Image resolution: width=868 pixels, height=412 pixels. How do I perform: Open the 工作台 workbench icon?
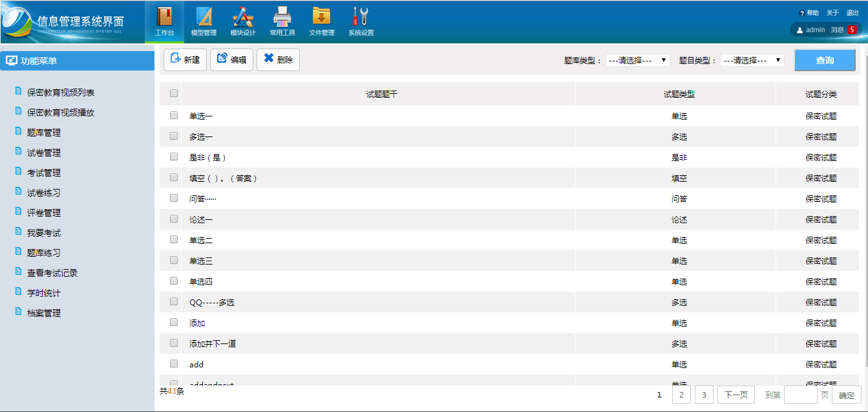[x=164, y=17]
